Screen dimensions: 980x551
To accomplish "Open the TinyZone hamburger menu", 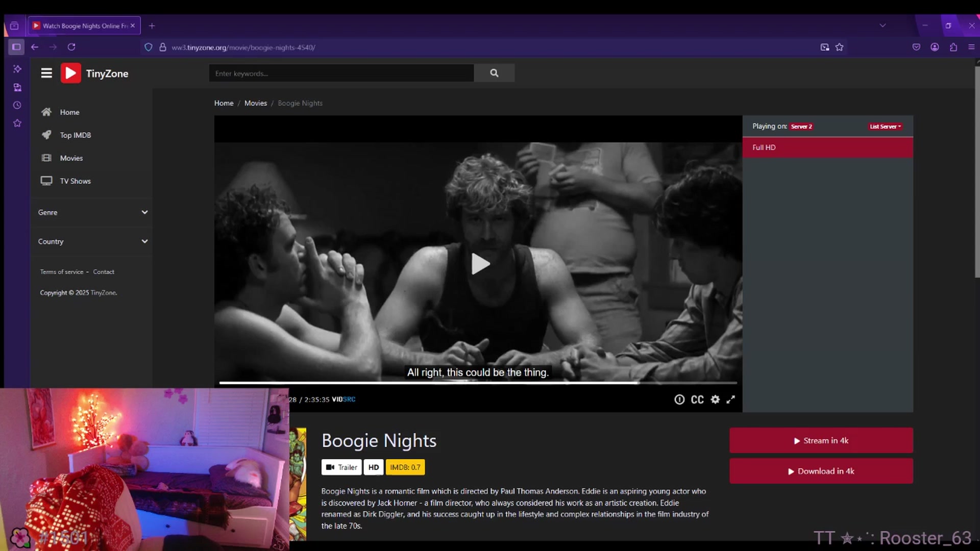I will click(46, 73).
